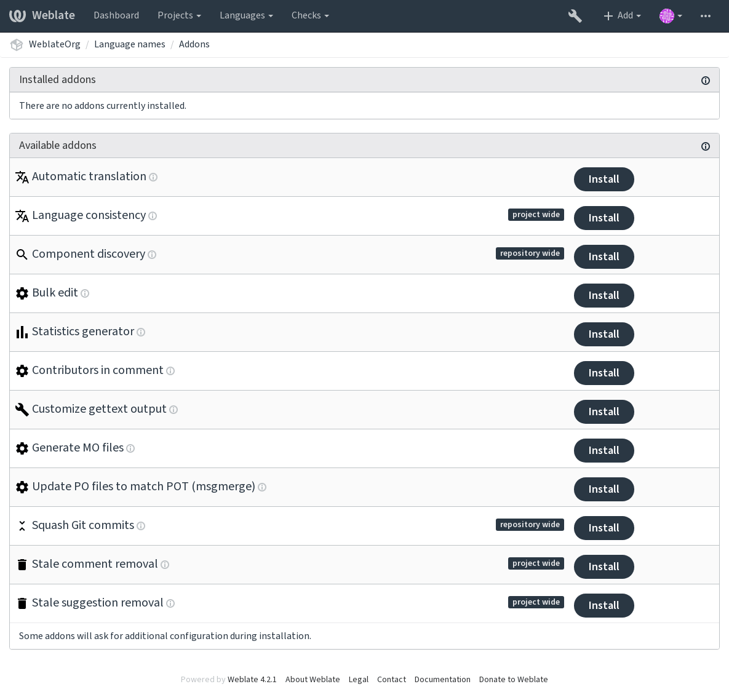Viewport: 729px width, 700px height.
Task: Show info for Installed addons panel
Action: (705, 81)
